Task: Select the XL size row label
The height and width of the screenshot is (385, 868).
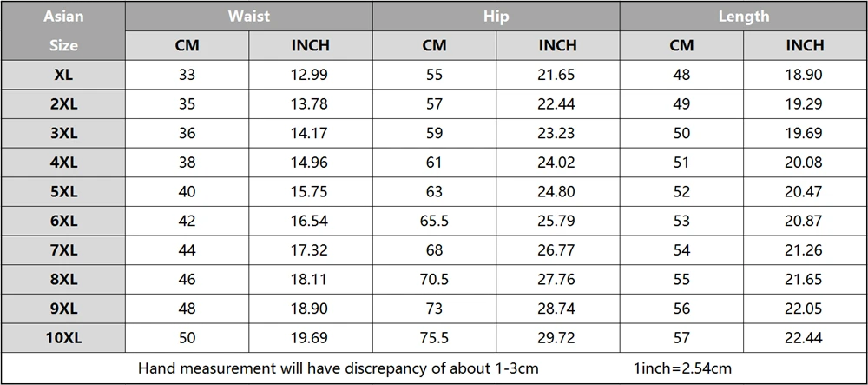Action: (63, 75)
